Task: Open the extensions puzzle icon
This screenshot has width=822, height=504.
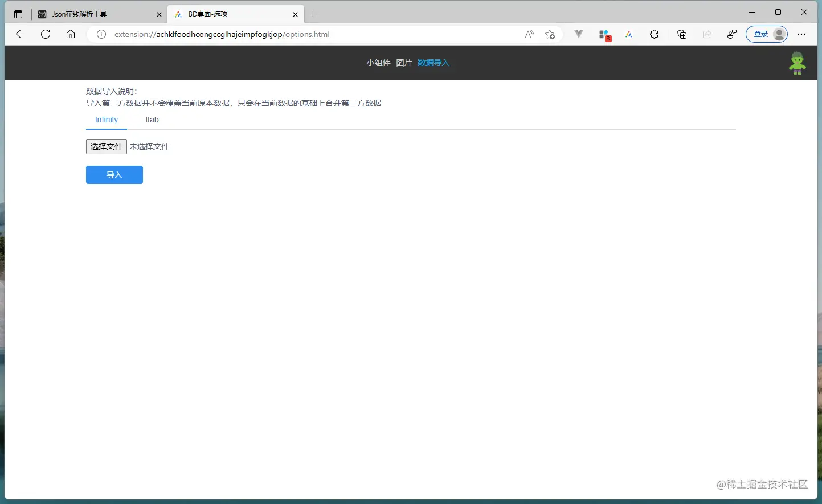Action: click(x=654, y=34)
